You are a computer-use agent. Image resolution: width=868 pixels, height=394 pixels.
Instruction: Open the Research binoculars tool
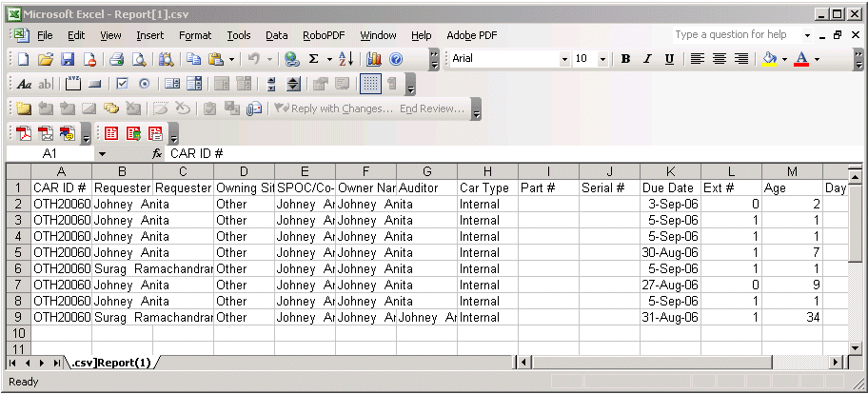(166, 59)
